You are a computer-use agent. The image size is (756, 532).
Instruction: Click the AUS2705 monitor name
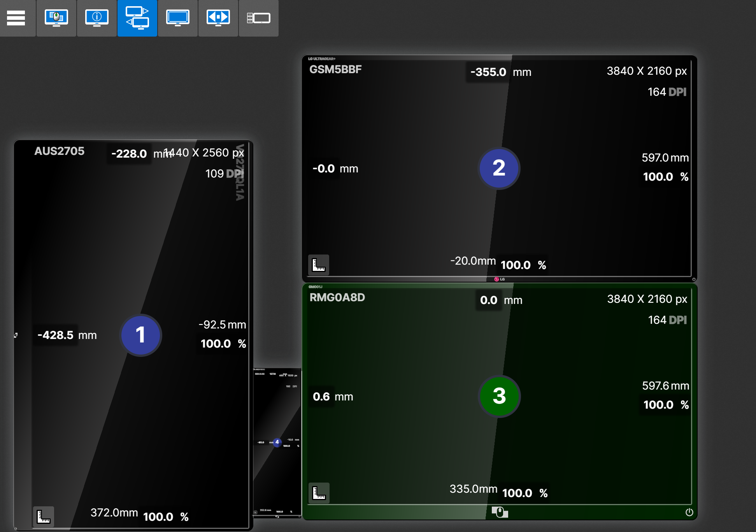coord(59,151)
